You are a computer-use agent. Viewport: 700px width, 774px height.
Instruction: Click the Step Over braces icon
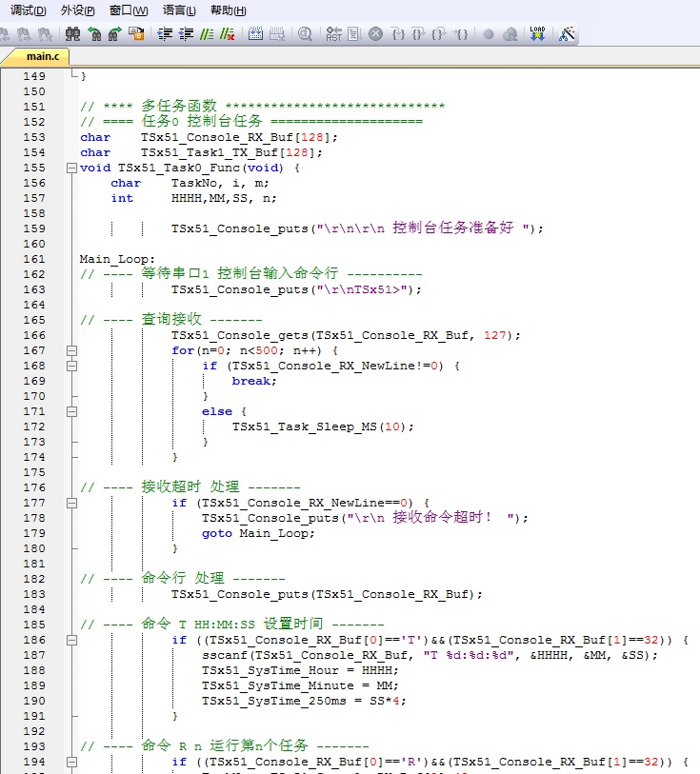(418, 34)
